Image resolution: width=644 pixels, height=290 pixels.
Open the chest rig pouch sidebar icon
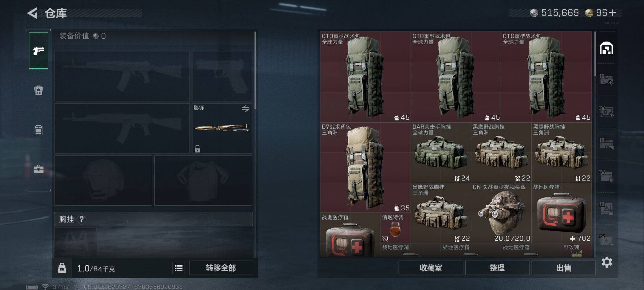point(39,130)
